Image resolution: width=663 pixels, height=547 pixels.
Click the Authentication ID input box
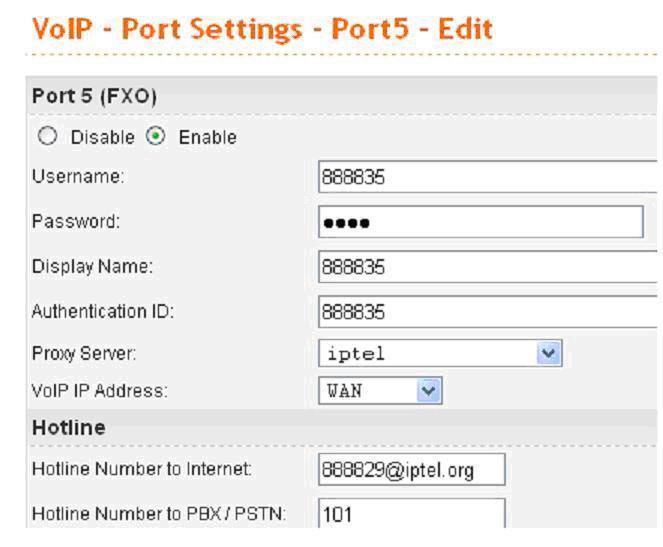[x=488, y=312]
